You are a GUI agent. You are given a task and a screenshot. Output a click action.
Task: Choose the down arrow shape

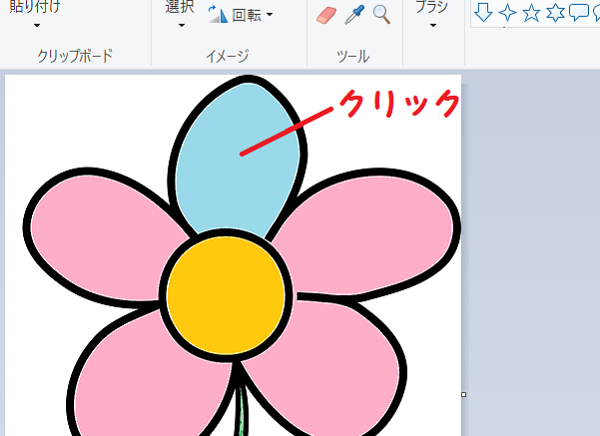tap(483, 12)
